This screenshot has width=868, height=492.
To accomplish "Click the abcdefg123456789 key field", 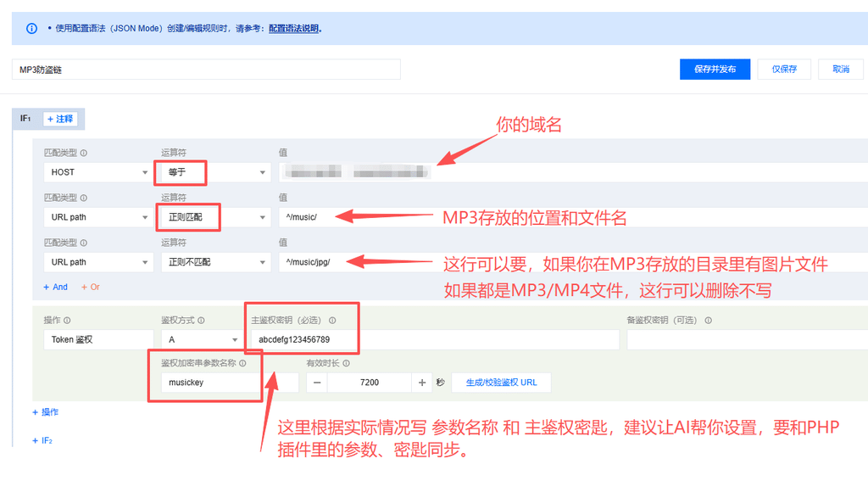I will [x=435, y=339].
